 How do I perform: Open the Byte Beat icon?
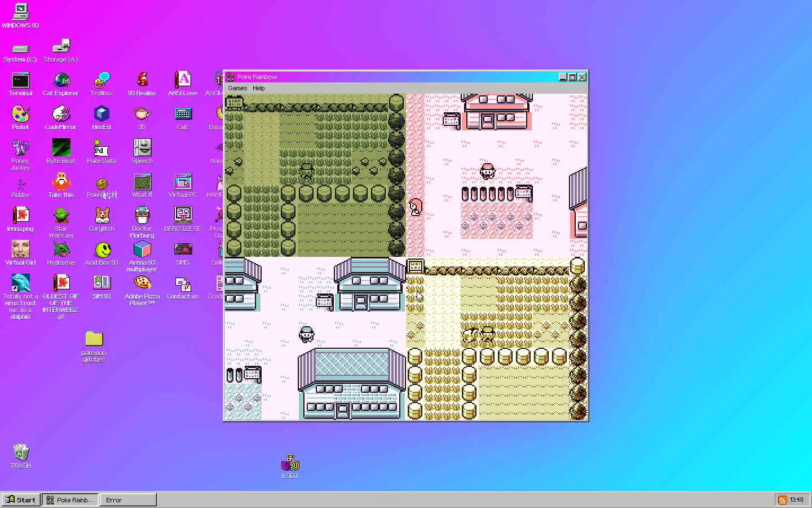(x=61, y=152)
